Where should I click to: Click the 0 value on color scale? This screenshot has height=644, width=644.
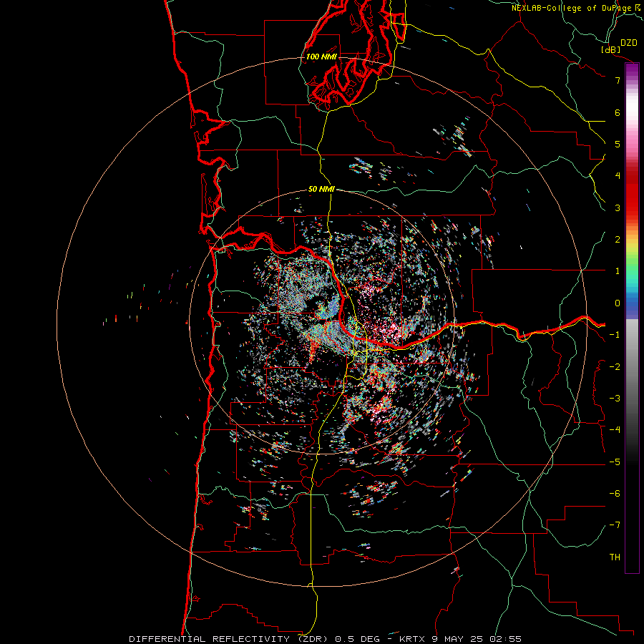618,303
